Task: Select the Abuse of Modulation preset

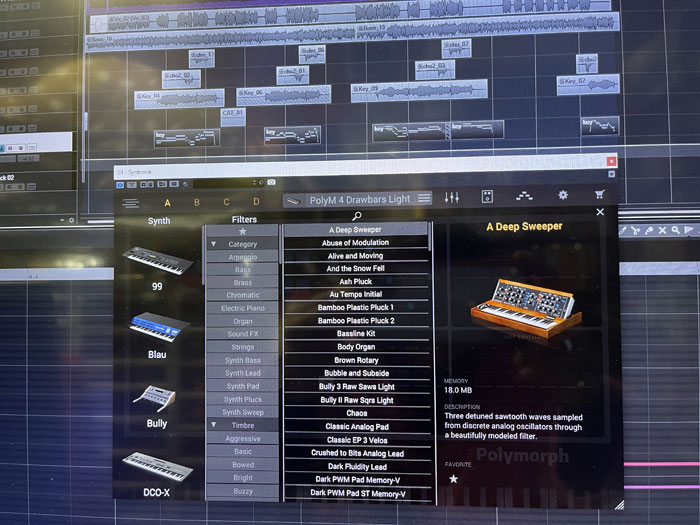Action: [x=355, y=243]
